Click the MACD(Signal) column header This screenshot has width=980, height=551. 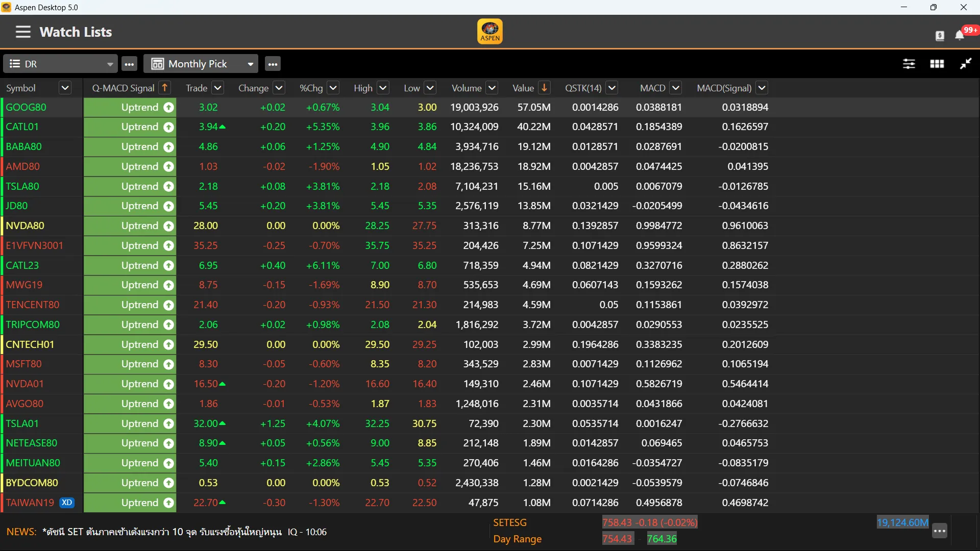[724, 88]
